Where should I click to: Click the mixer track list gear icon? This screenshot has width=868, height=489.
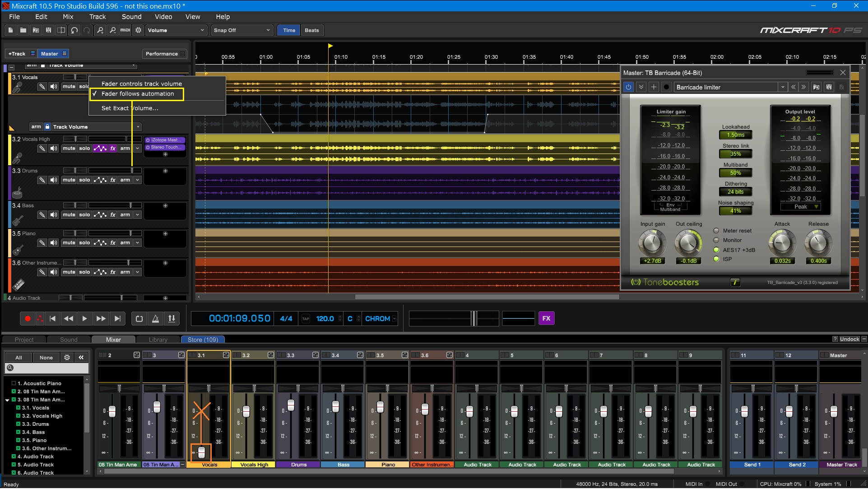pos(67,357)
